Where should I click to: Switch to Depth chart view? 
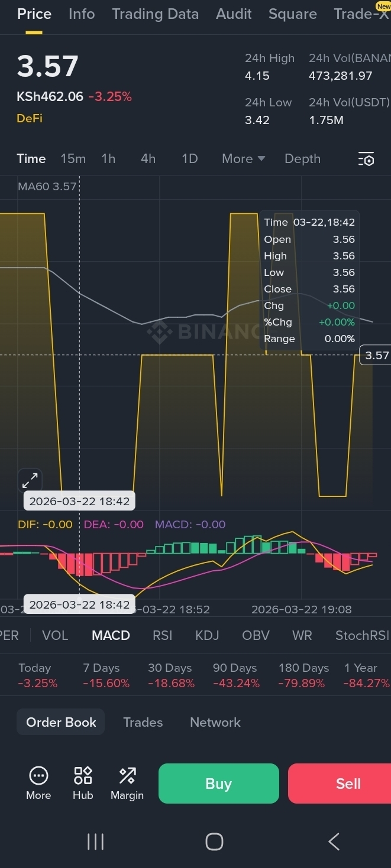point(302,159)
